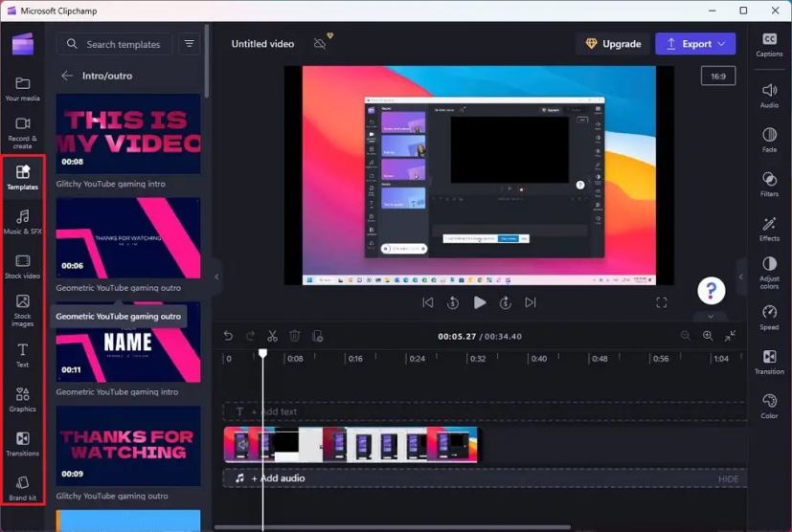The height and width of the screenshot is (532, 792).
Task: Click the Upgrade button
Action: 613,44
